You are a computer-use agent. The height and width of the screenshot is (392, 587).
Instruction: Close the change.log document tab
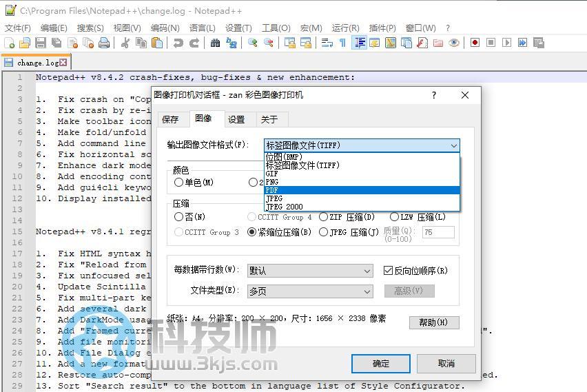click(x=63, y=63)
